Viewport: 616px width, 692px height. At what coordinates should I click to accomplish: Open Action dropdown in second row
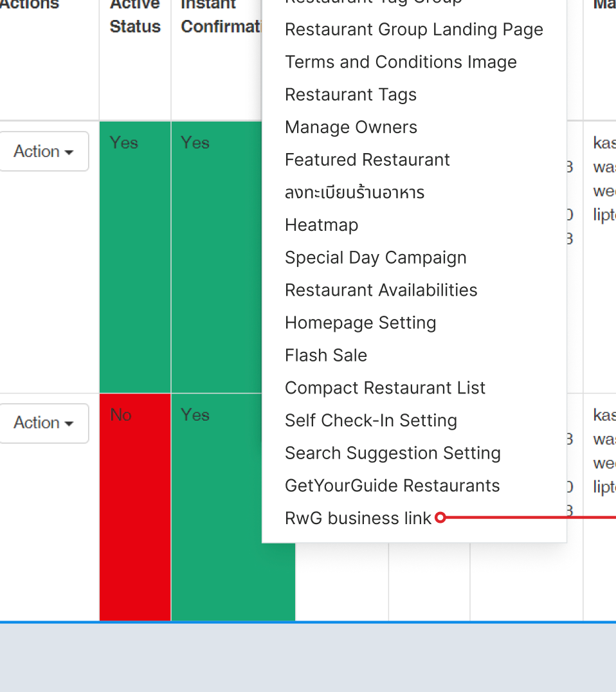pyautogui.click(x=44, y=423)
